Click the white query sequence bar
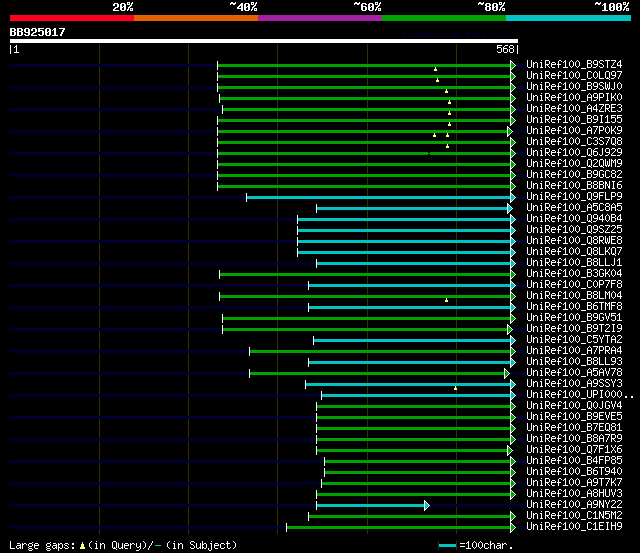 coord(264,41)
